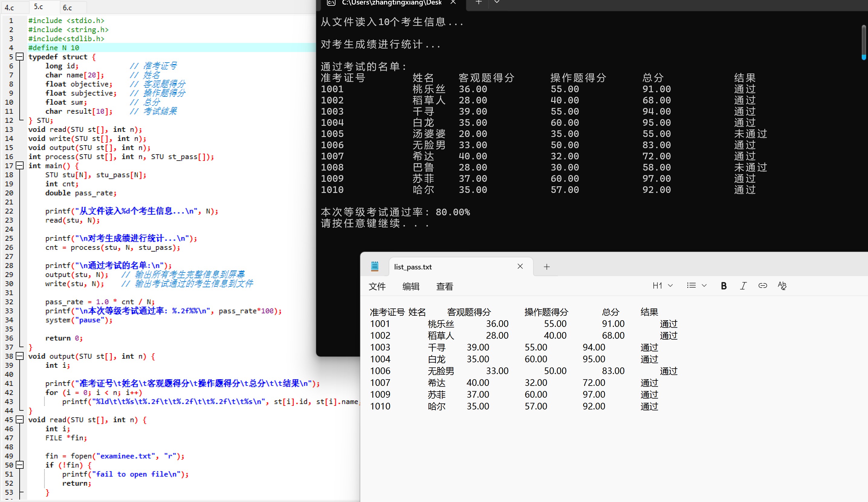Close the list_pass.txt tab
This screenshot has height=502, width=868.
click(520, 266)
